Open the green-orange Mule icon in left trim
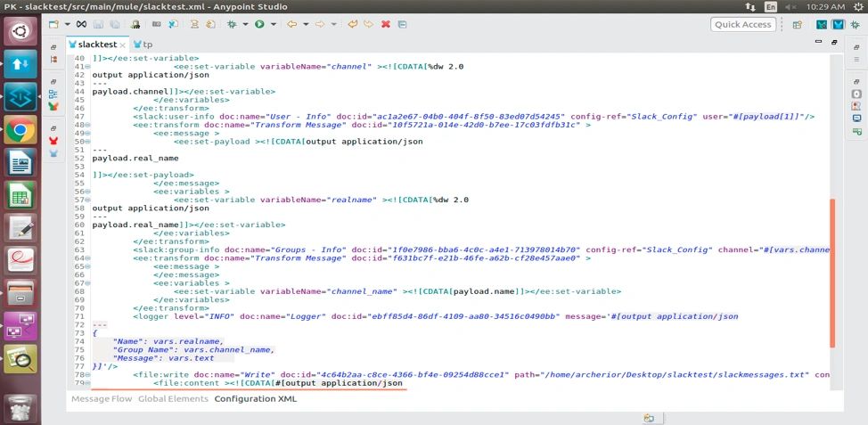 pos(53,106)
